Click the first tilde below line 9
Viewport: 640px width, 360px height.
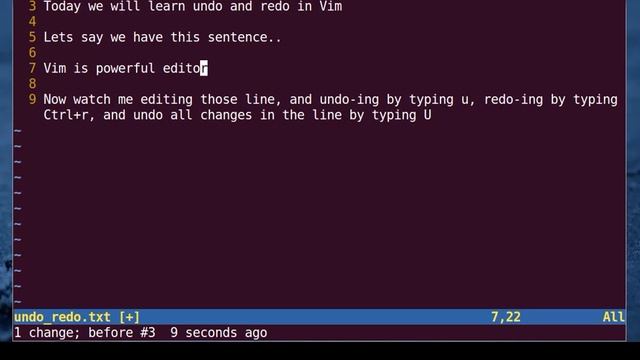click(x=18, y=131)
